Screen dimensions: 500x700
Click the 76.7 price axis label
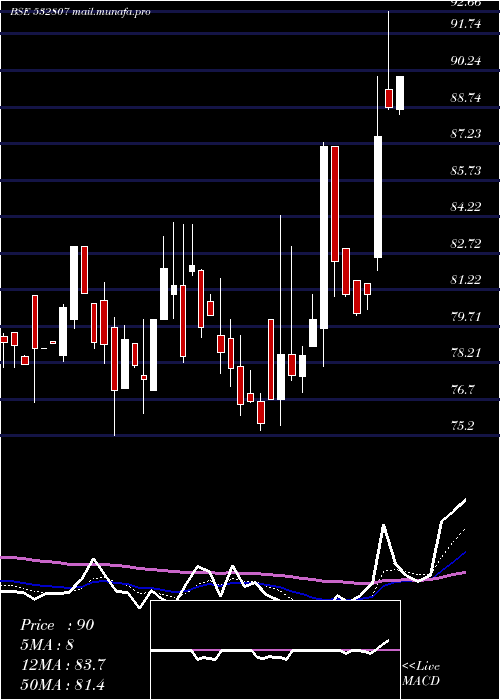(x=462, y=390)
